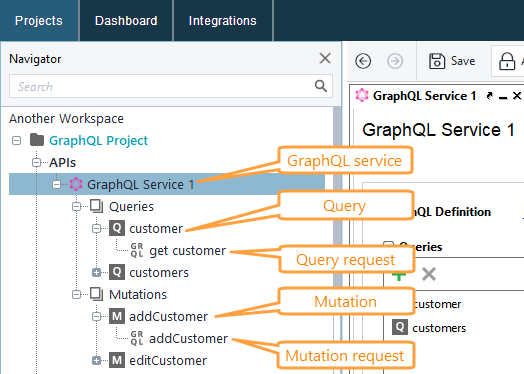Click the Q icon beside customers in Navigator

point(117,272)
